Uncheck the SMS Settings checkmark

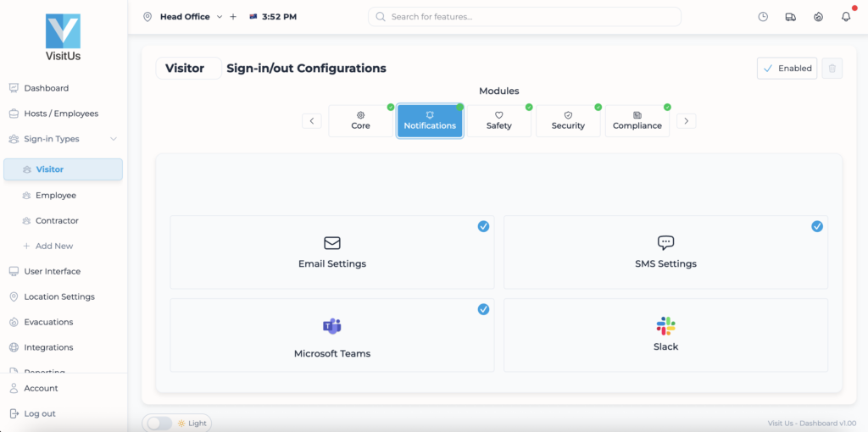click(x=817, y=226)
